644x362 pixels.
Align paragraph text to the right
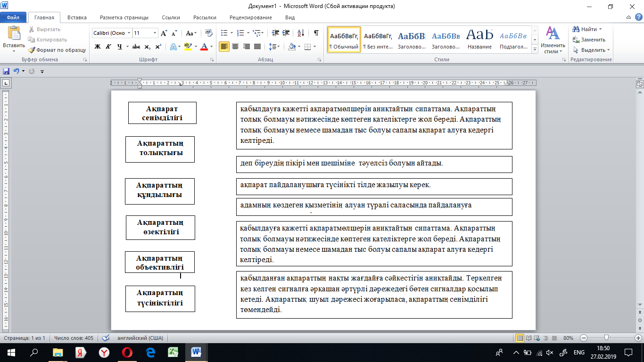(x=246, y=47)
